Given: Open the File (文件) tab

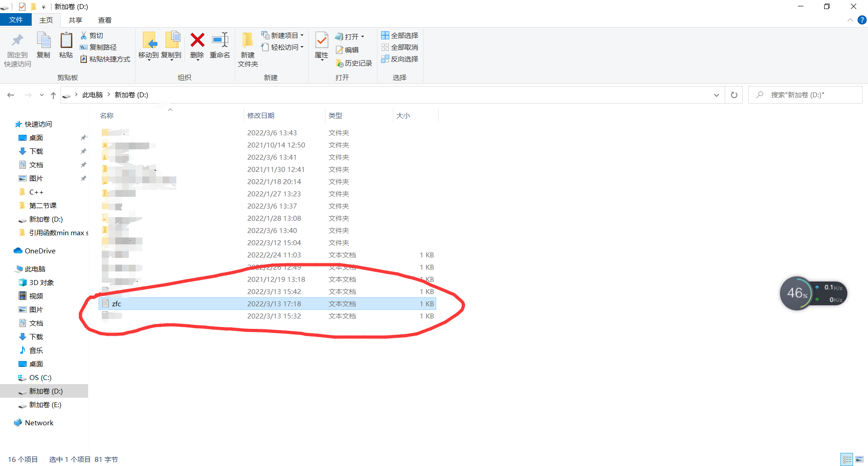Looking at the screenshot, I should (16, 20).
